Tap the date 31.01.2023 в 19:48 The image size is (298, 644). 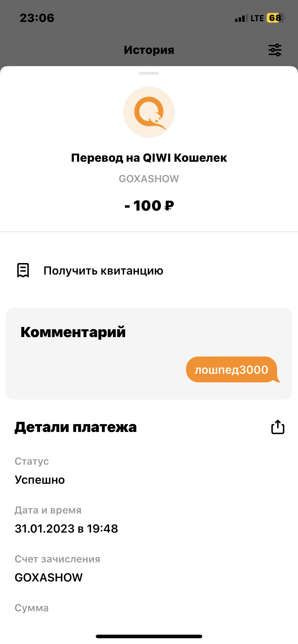66,529
